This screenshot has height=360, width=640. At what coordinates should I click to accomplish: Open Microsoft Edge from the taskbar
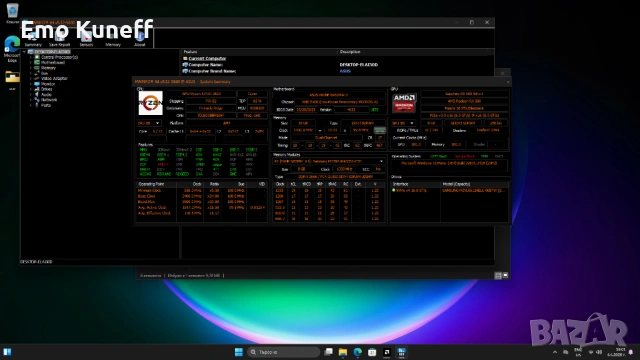[358, 352]
